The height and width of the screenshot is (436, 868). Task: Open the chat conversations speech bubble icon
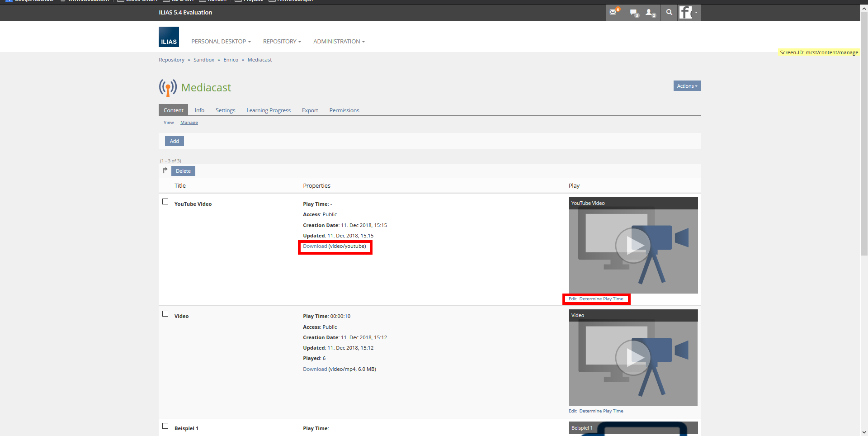click(634, 13)
